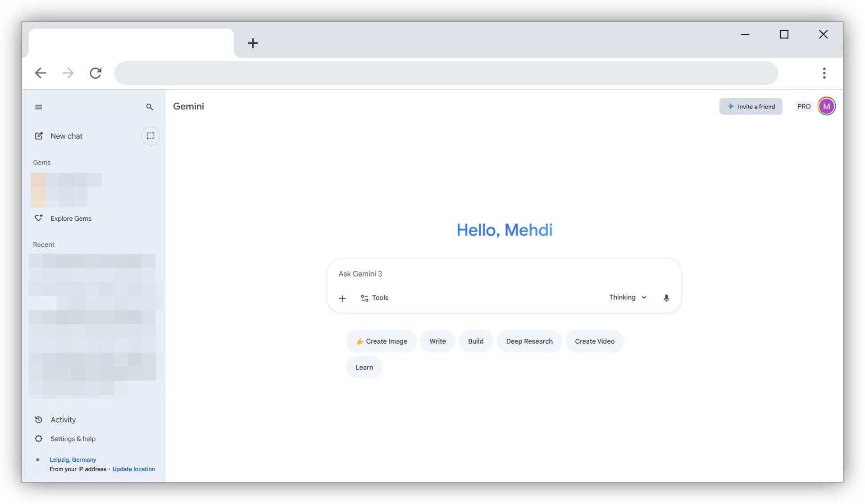The height and width of the screenshot is (504, 865).
Task: Start a New chat
Action: pos(66,136)
